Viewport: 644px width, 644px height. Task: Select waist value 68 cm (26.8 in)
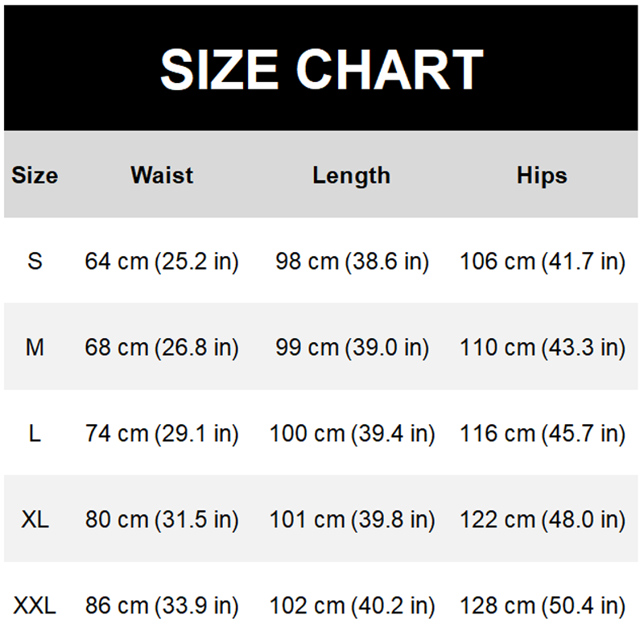click(x=162, y=348)
